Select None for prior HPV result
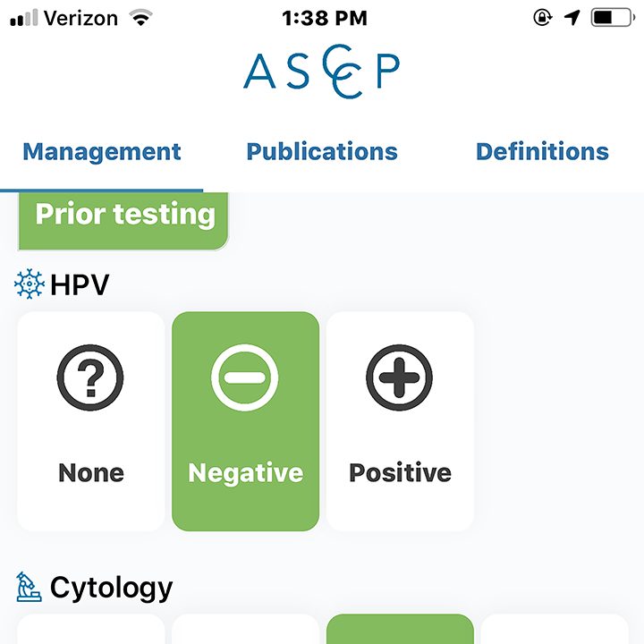 coord(90,421)
